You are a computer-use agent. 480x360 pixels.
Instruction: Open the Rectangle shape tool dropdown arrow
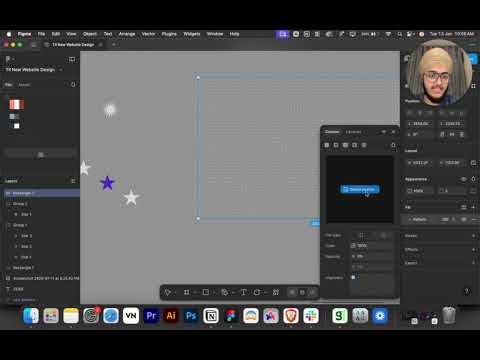point(214,292)
